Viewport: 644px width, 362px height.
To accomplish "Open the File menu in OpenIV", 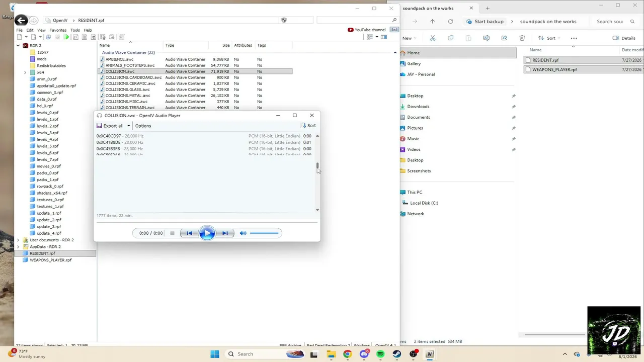I will point(20,30).
